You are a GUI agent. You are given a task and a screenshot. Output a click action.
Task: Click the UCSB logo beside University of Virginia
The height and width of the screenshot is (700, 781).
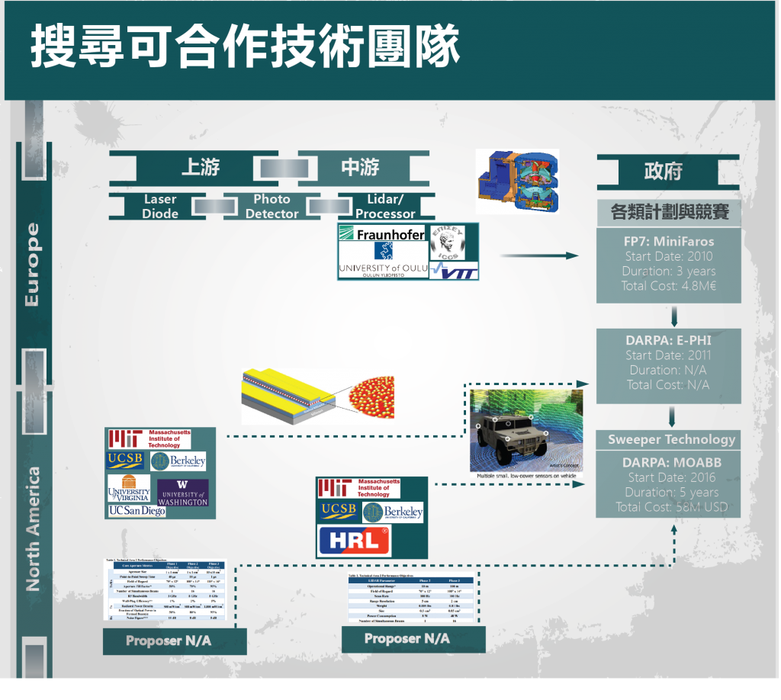coord(125,460)
